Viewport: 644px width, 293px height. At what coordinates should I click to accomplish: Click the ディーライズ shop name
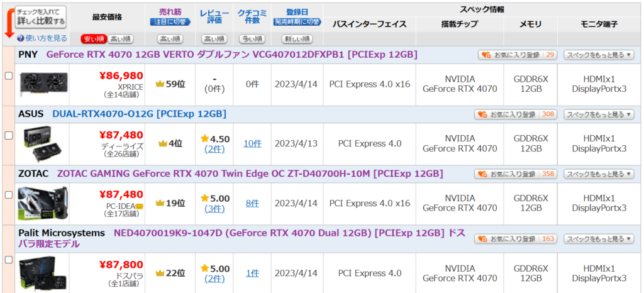pos(123,146)
